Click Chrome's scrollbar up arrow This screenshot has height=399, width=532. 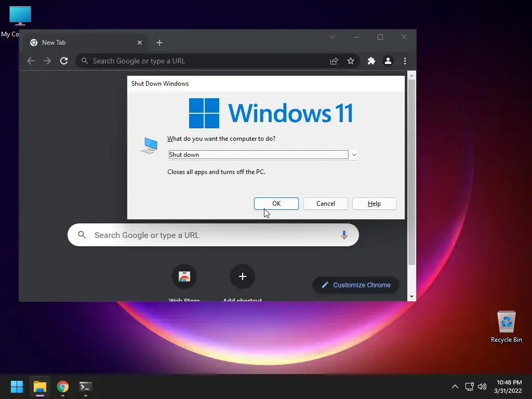[x=411, y=75]
